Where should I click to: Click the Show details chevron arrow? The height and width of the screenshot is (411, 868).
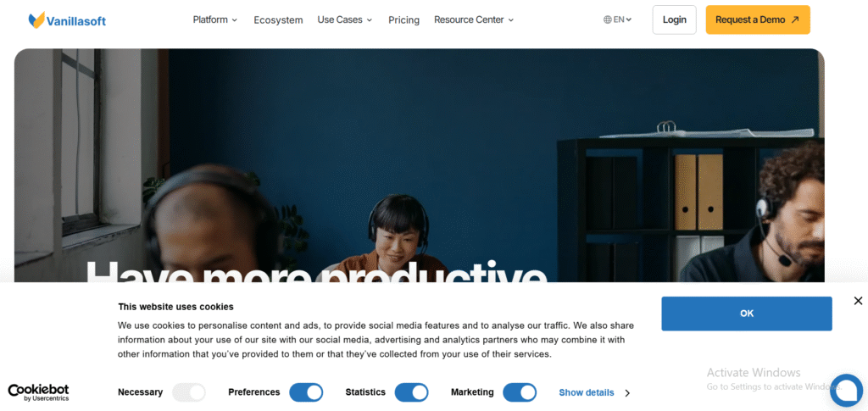(x=627, y=392)
